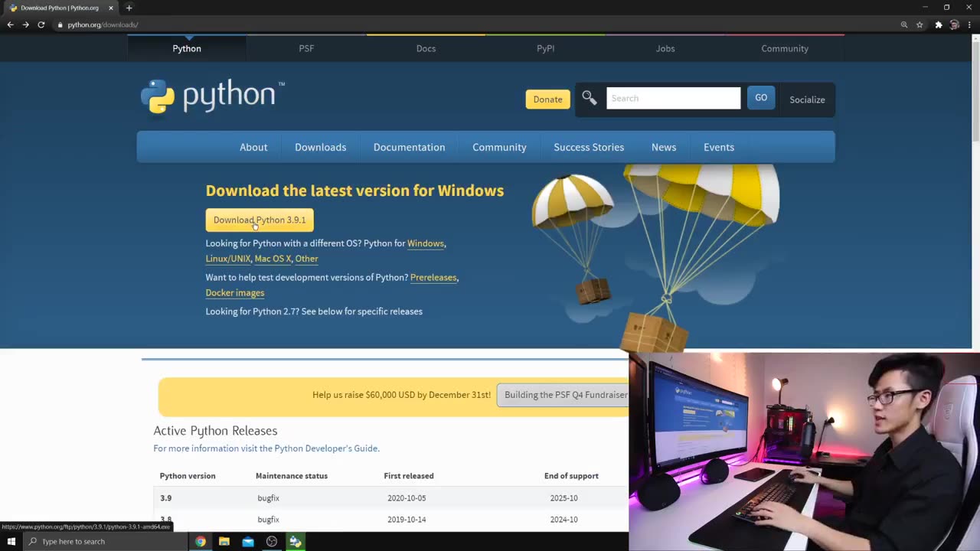980x551 pixels.
Task: Open the Windows Start menu
Action: coord(11,542)
